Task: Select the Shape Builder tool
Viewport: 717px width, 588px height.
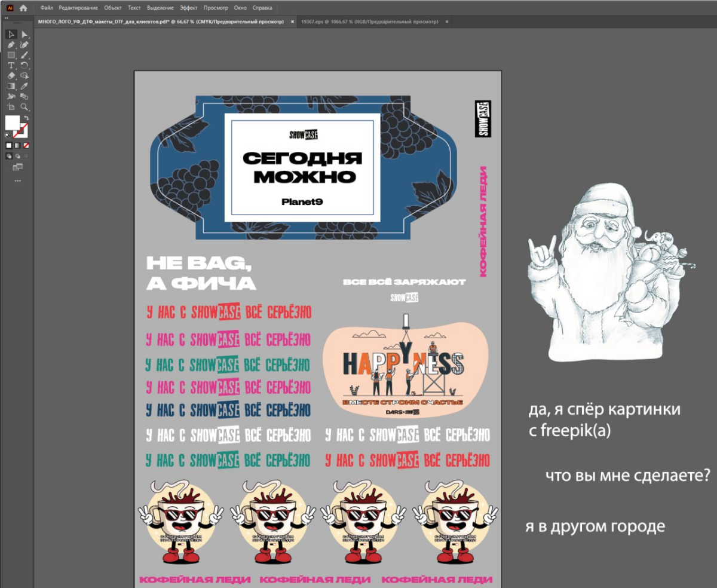Action: coord(24,75)
